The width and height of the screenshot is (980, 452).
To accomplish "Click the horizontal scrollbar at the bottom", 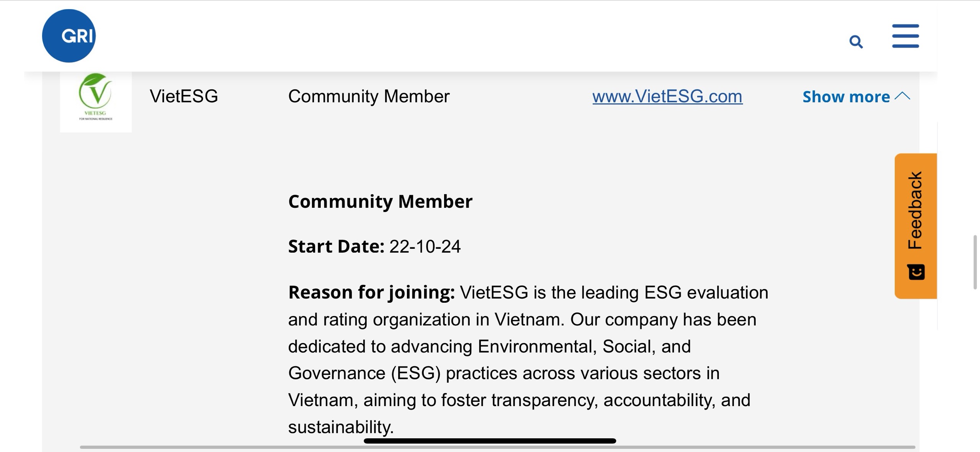I will pos(497,447).
